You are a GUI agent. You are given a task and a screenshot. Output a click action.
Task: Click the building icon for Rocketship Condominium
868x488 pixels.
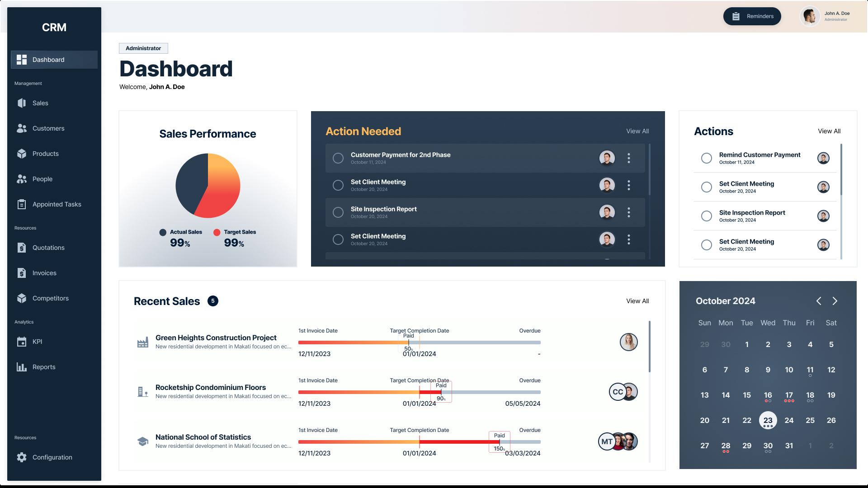pos(143,392)
